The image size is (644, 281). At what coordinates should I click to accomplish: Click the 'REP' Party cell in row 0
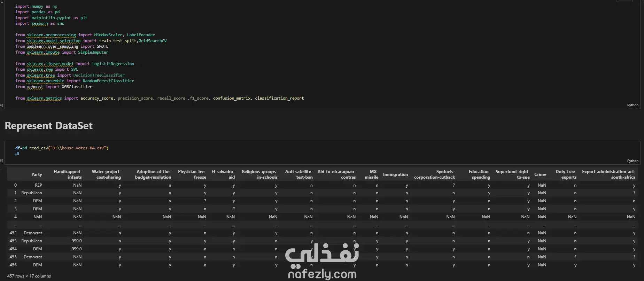click(x=38, y=185)
